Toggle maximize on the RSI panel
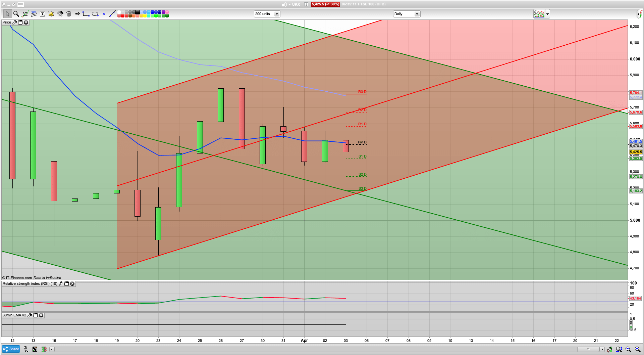Viewport: 644px width, 355px height. pos(66,284)
